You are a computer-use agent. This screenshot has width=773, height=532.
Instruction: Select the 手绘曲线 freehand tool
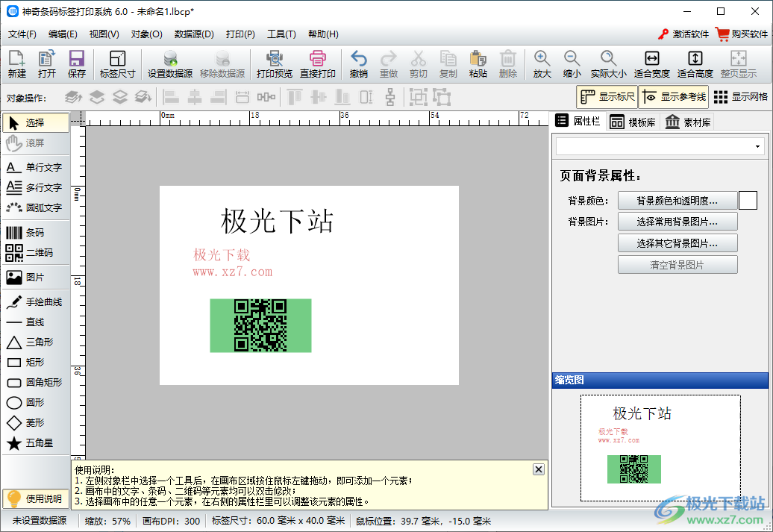point(36,301)
